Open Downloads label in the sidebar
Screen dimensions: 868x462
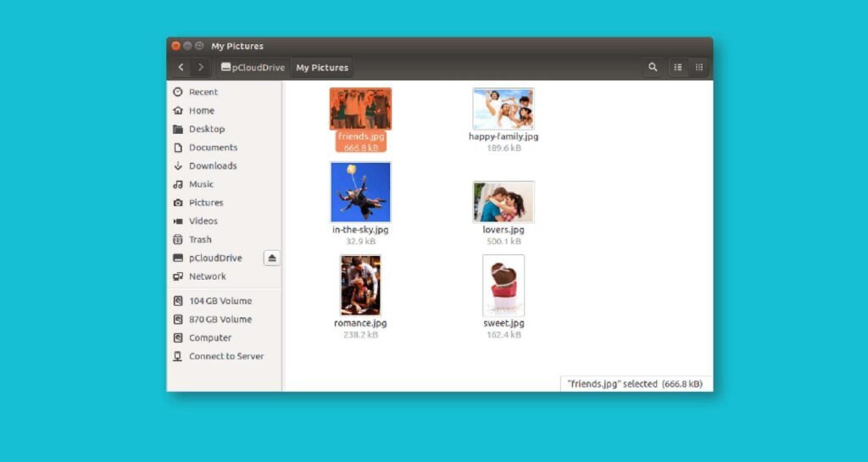(213, 166)
